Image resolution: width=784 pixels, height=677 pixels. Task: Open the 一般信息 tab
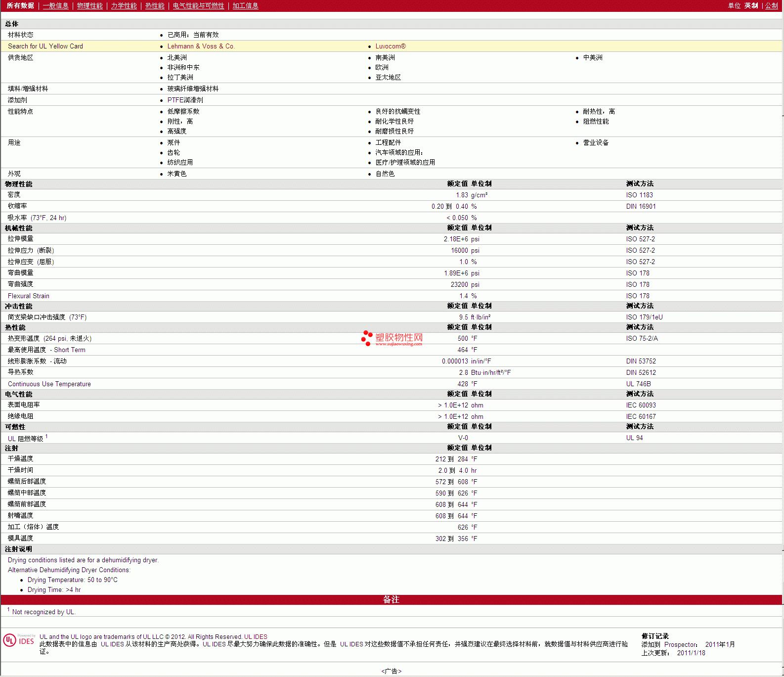[55, 6]
